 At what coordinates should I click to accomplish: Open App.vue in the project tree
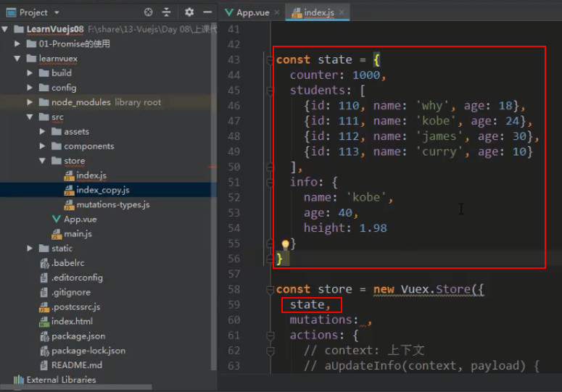(x=80, y=219)
